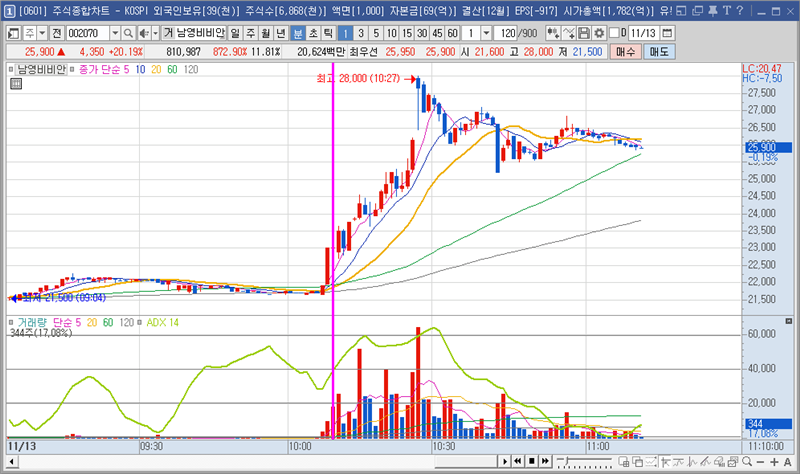Click the 매수 buy button
This screenshot has height=474, width=800.
[x=626, y=50]
